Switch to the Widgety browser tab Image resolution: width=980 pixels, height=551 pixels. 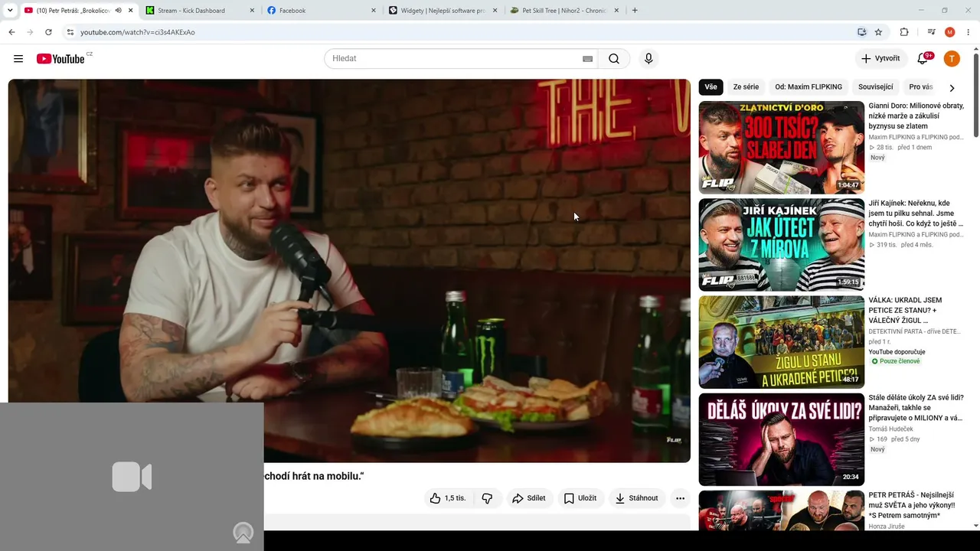[443, 11]
